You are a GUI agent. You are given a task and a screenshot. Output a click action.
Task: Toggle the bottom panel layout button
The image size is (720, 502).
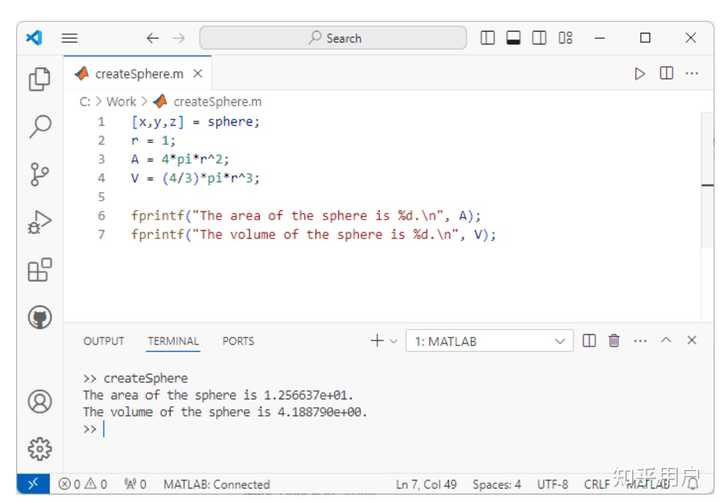coord(514,38)
